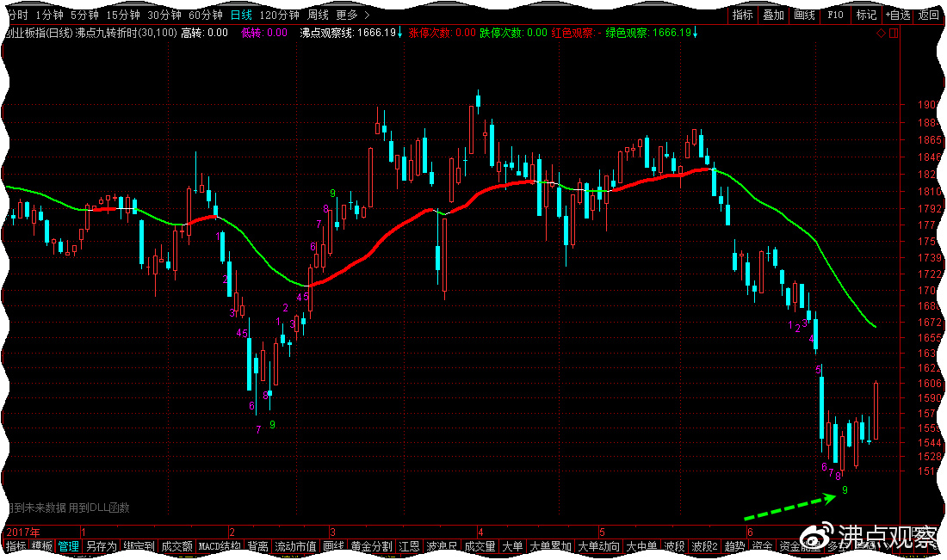Select the 15分钟 chart period
Image resolution: width=947 pixels, height=560 pixels.
pyautogui.click(x=123, y=15)
